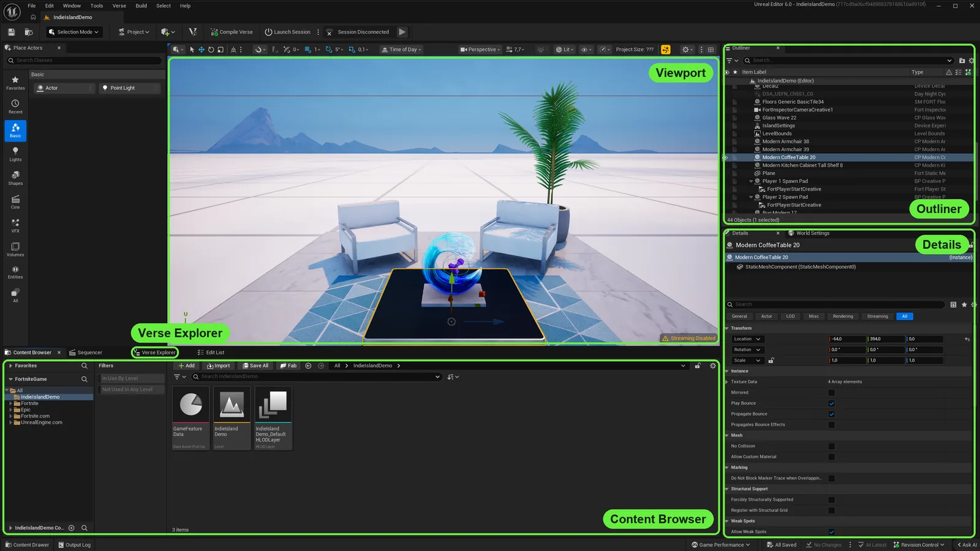The image size is (980, 551).
Task: Click the Content Browser settings gear
Action: pyautogui.click(x=712, y=365)
